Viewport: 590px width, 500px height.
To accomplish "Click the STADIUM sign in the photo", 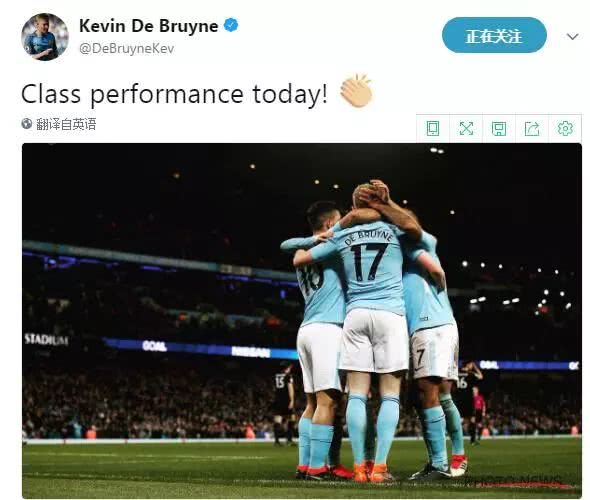I will pyautogui.click(x=47, y=339).
